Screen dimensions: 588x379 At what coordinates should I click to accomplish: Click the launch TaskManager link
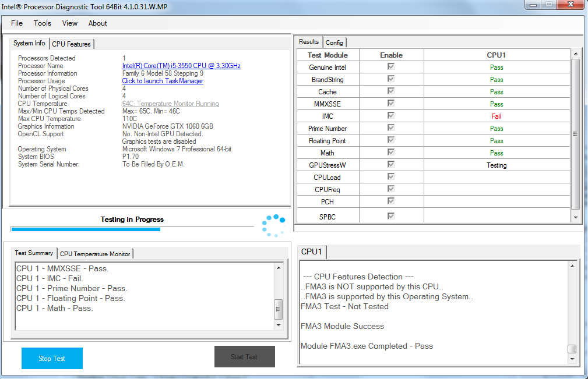point(163,81)
